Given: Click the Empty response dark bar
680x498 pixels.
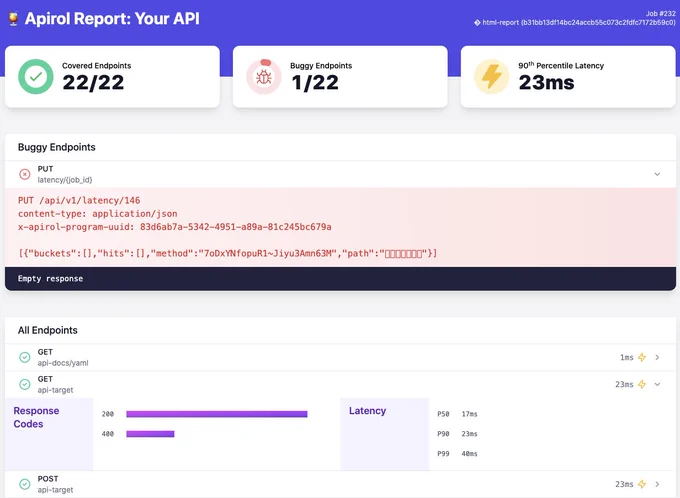Looking at the screenshot, I should pos(340,278).
